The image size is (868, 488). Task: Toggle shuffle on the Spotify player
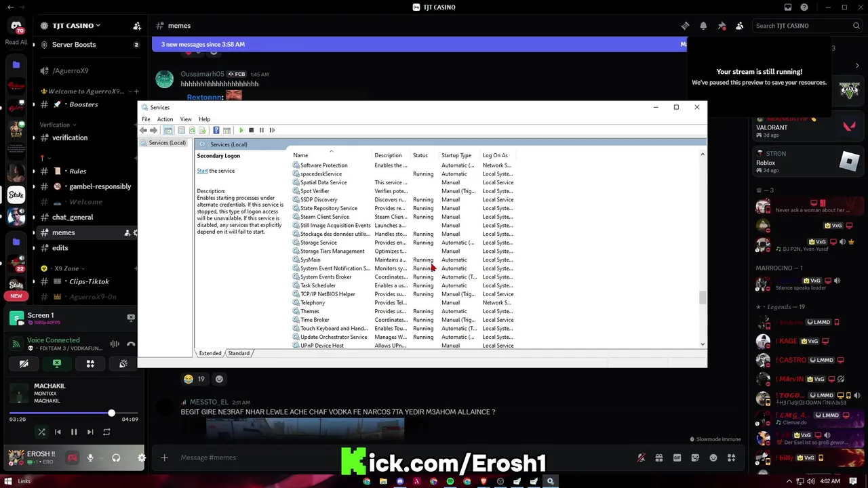point(41,432)
